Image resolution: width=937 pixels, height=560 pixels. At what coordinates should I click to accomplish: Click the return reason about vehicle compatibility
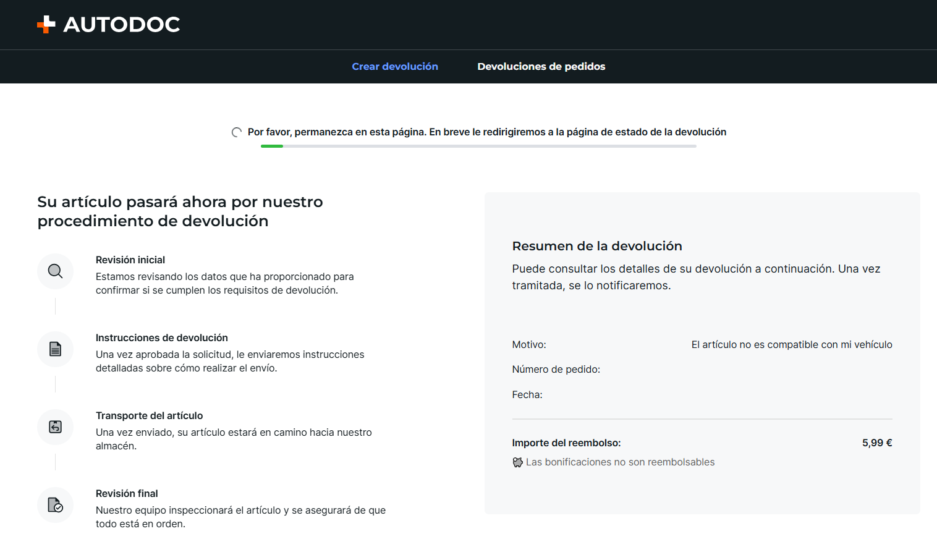792,345
